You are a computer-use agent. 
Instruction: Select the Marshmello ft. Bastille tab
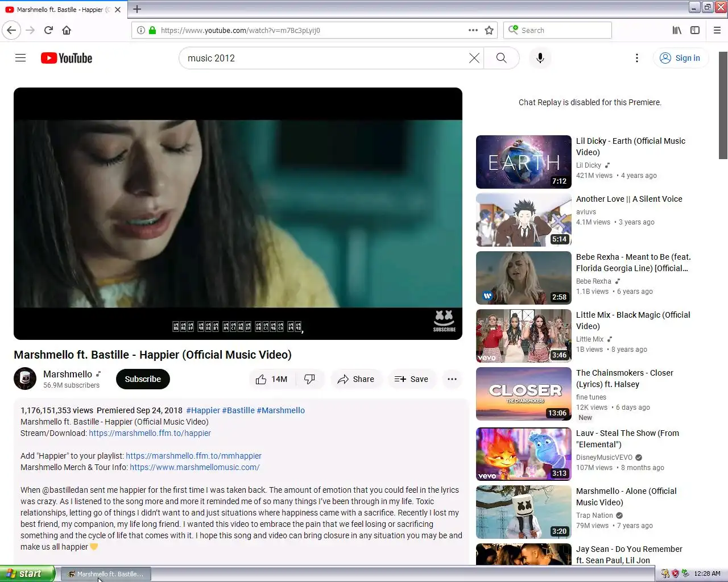[x=63, y=10]
